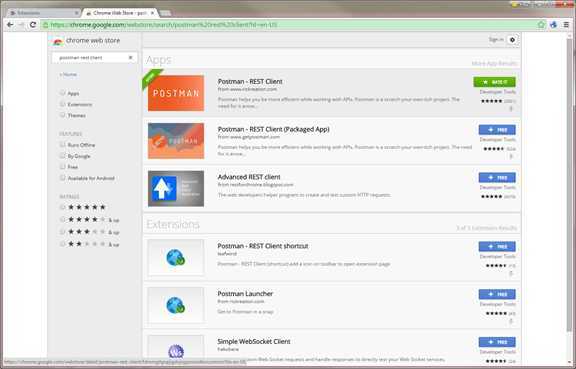576x369 pixels.
Task: Open the Postman - REST Client title
Action: tap(250, 82)
